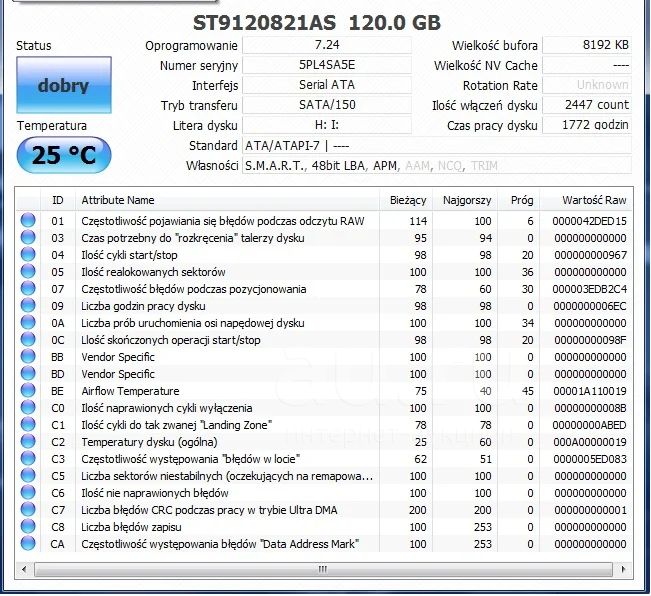Click the Własności features field
Viewport: 651px width, 596px height.
pos(437,165)
